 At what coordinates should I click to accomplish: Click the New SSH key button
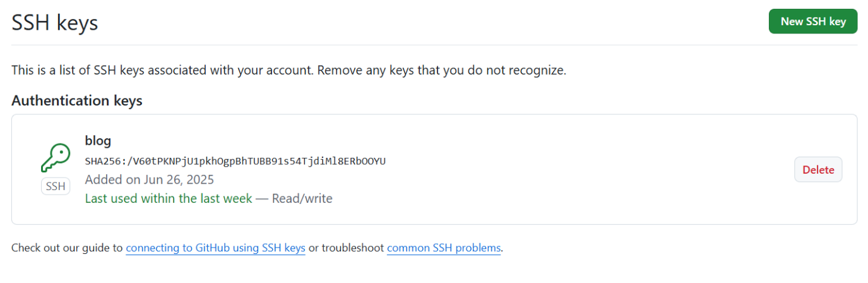[812, 21]
